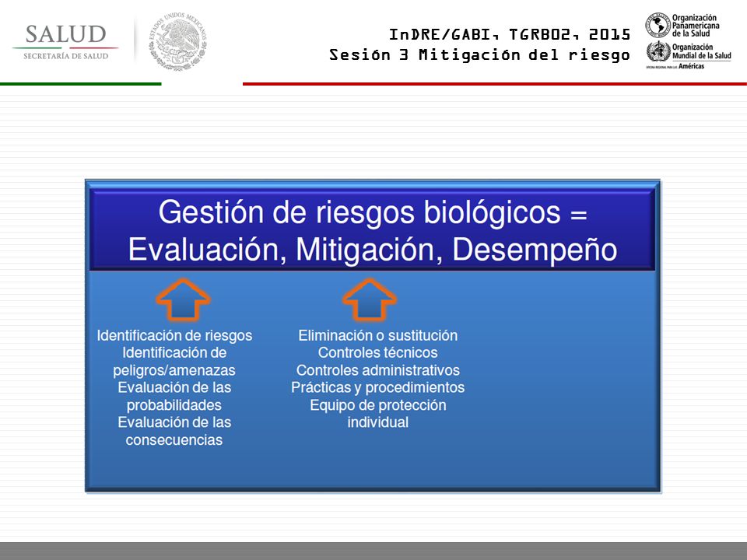Select the text 'Sesión 3 Mitigación del riesgo'
Viewport: 747px width, 560px height.
tap(479, 54)
